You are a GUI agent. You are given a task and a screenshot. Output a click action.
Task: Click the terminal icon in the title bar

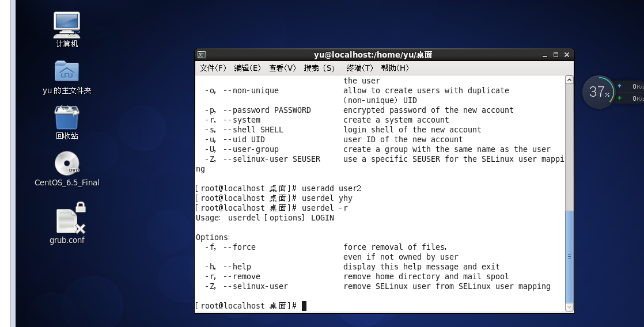[201, 55]
